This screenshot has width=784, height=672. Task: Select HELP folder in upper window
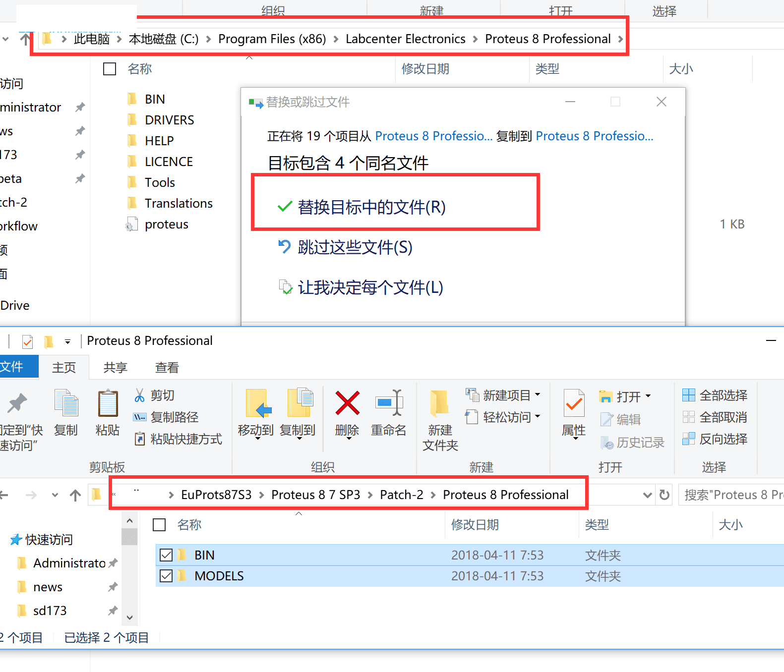(x=159, y=141)
